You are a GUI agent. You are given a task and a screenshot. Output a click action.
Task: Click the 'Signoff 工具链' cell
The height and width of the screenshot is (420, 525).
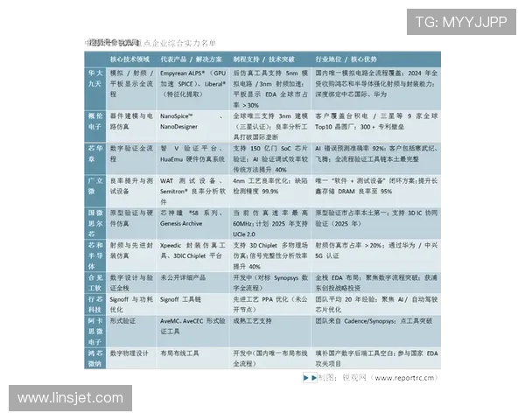click(x=192, y=304)
